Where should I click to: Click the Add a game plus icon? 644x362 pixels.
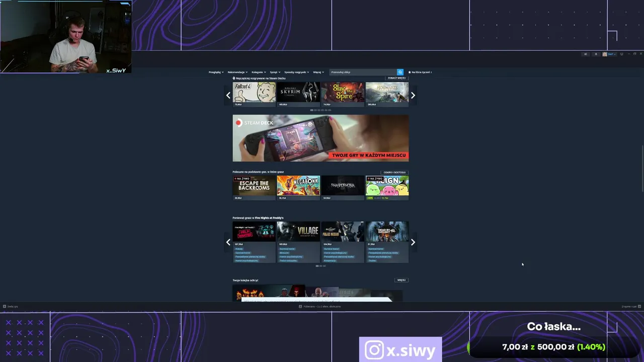click(5, 306)
